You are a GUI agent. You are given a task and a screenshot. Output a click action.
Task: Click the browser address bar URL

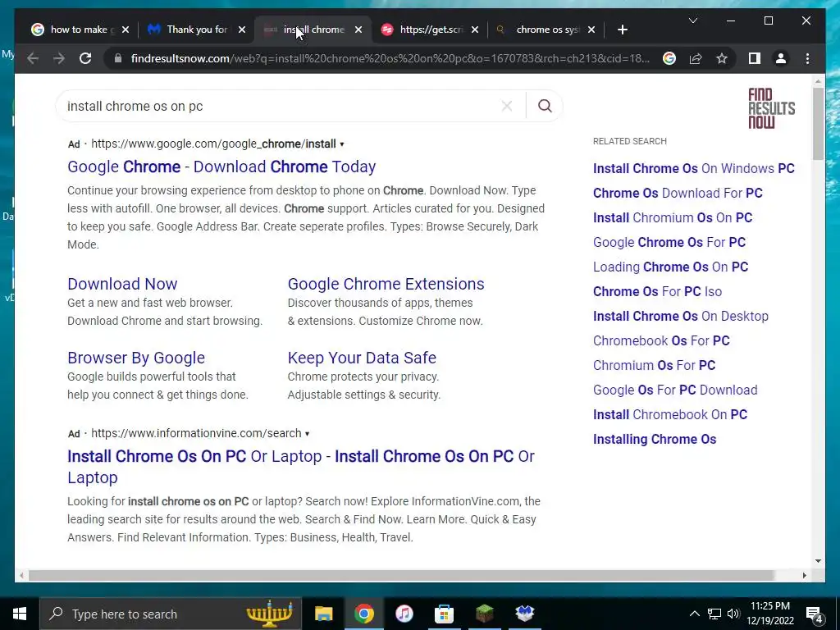point(390,58)
